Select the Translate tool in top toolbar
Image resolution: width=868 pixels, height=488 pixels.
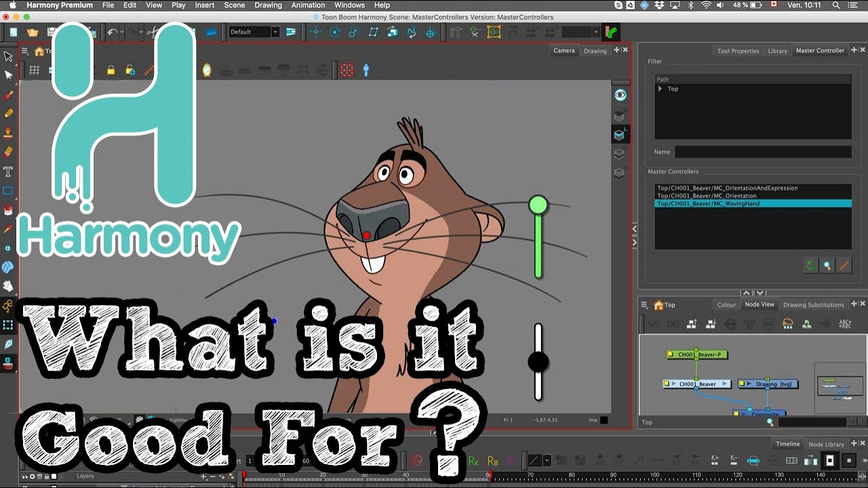coord(315,32)
